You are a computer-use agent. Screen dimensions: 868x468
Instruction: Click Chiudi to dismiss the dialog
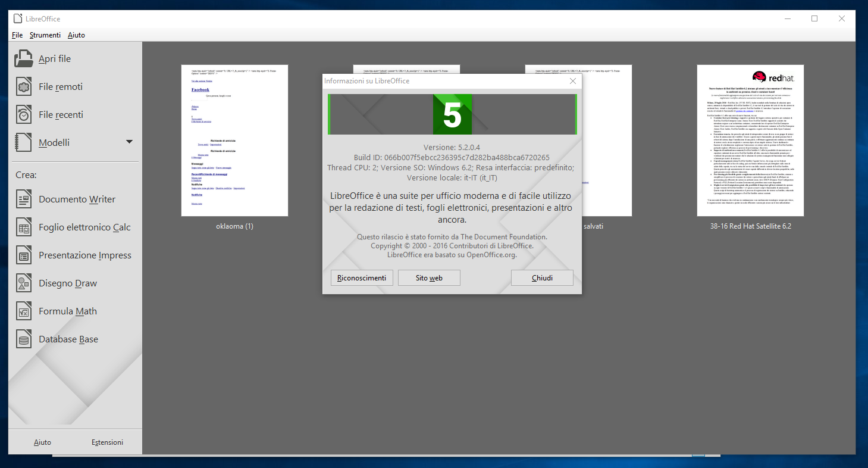(542, 278)
